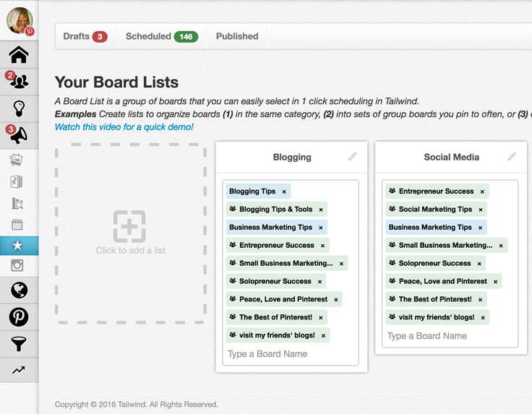Click the Social Media list title
Screen dimensions: 532x414
(451, 157)
